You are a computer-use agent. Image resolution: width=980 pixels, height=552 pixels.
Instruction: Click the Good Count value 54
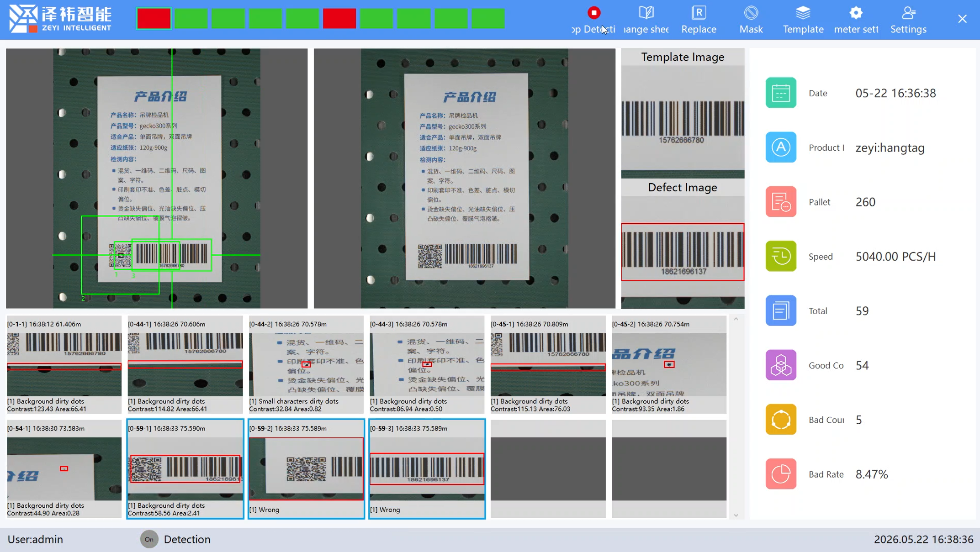click(x=862, y=365)
